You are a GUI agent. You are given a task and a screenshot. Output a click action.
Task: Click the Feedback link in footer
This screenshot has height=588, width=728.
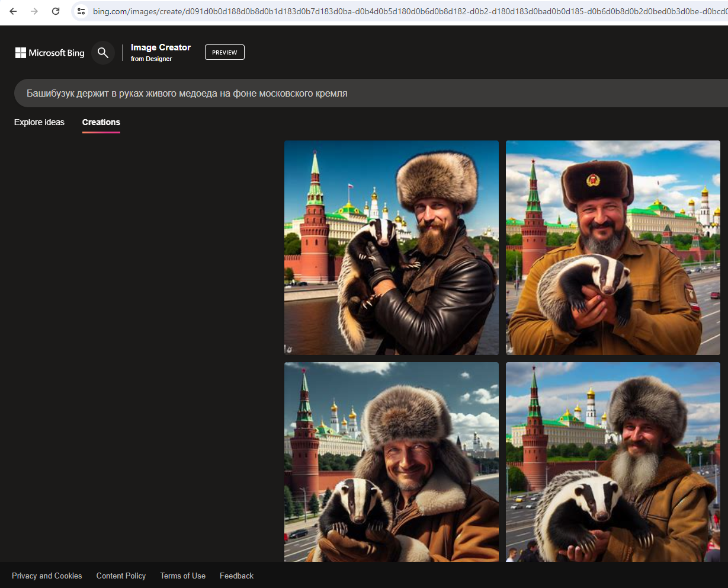point(236,576)
